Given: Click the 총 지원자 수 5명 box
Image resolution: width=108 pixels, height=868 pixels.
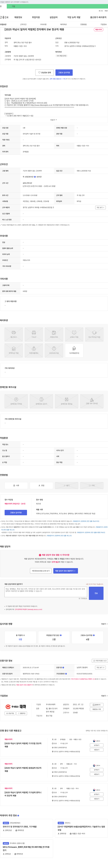Looking at the screenshot, I should click(x=20, y=638).
